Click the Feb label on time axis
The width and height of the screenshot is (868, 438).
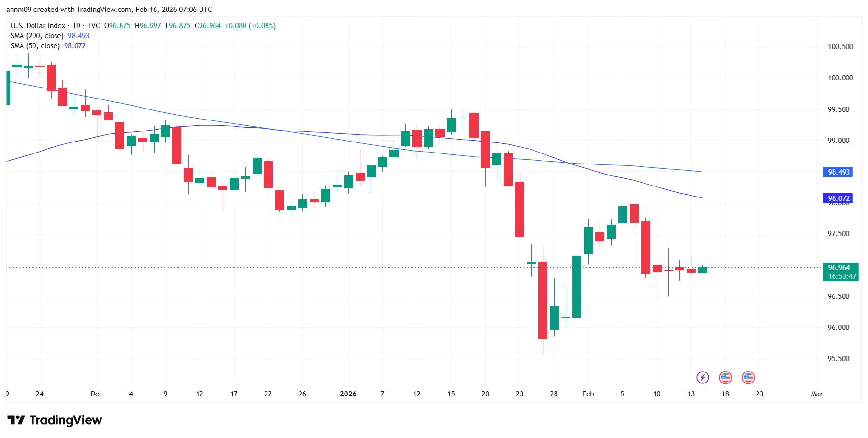[x=588, y=394]
